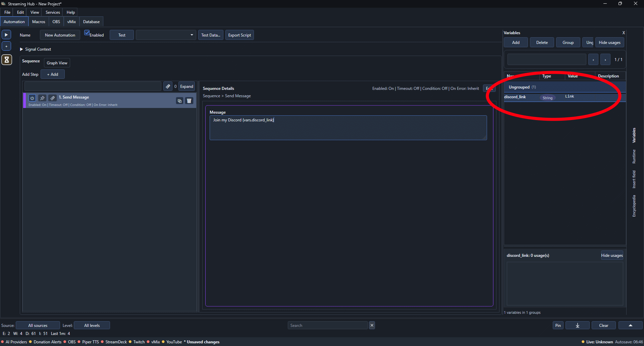Open the Variables side tab
The image size is (644, 346).
(x=634, y=135)
